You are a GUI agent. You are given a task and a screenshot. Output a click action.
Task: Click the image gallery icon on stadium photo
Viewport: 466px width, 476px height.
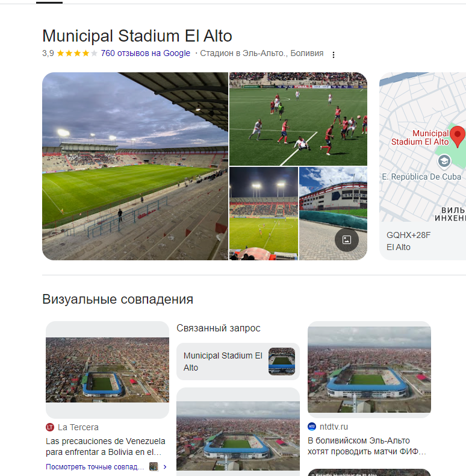(346, 240)
